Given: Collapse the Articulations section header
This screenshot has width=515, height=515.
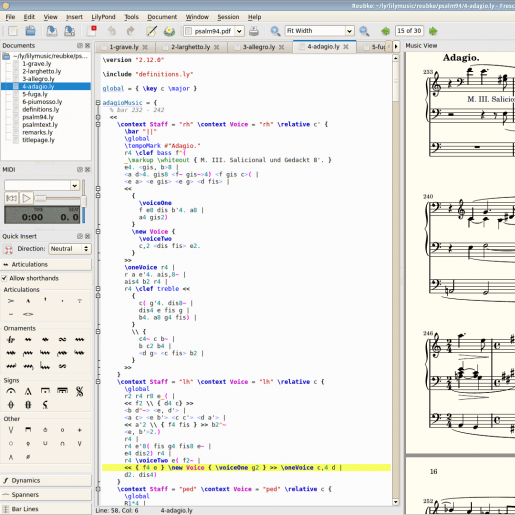Looking at the screenshot, I should 46,264.
